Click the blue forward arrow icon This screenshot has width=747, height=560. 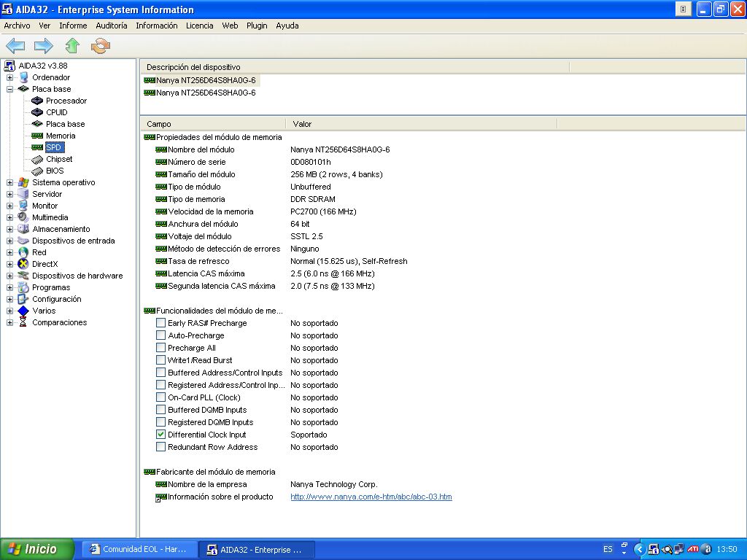click(44, 46)
